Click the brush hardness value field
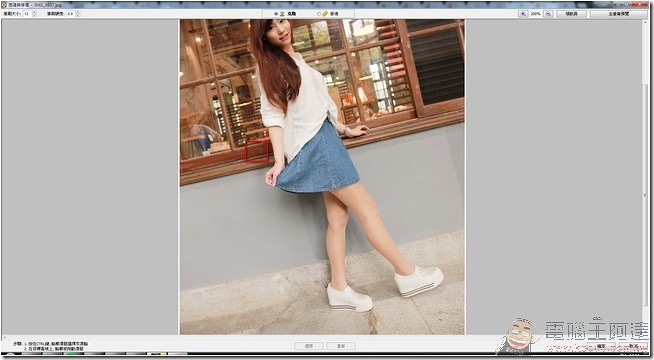Screen dimensions: 654x360 [x=70, y=14]
